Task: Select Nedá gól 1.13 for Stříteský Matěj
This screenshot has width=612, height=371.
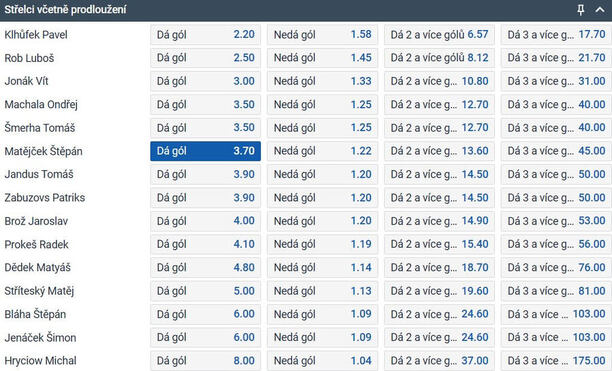Action: tap(322, 291)
